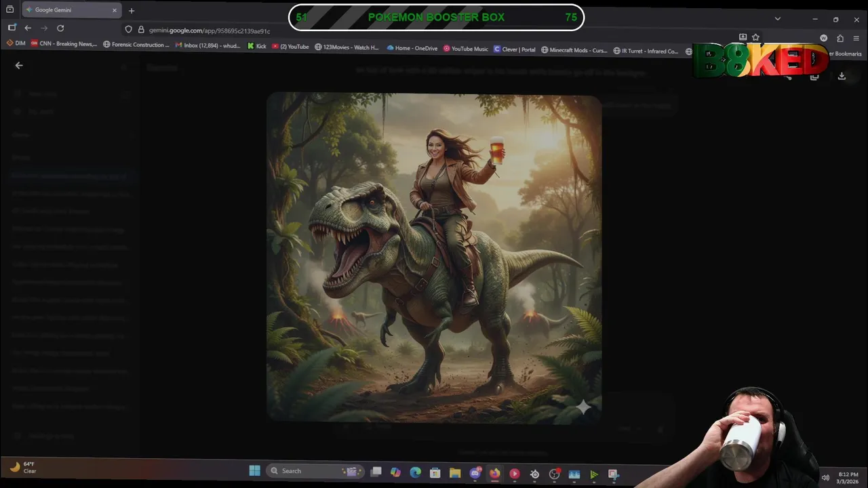868x488 pixels.
Task: Launch Copilot from the taskbar
Action: 395,472
